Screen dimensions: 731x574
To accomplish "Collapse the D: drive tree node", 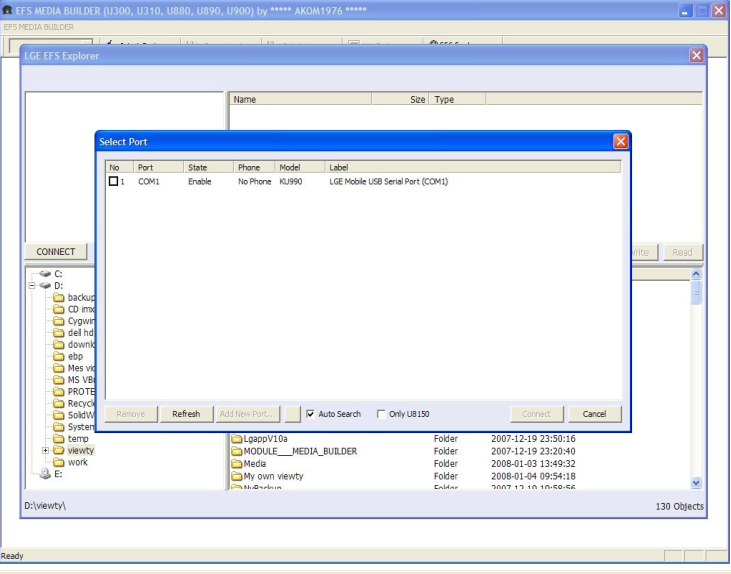I will [32, 285].
